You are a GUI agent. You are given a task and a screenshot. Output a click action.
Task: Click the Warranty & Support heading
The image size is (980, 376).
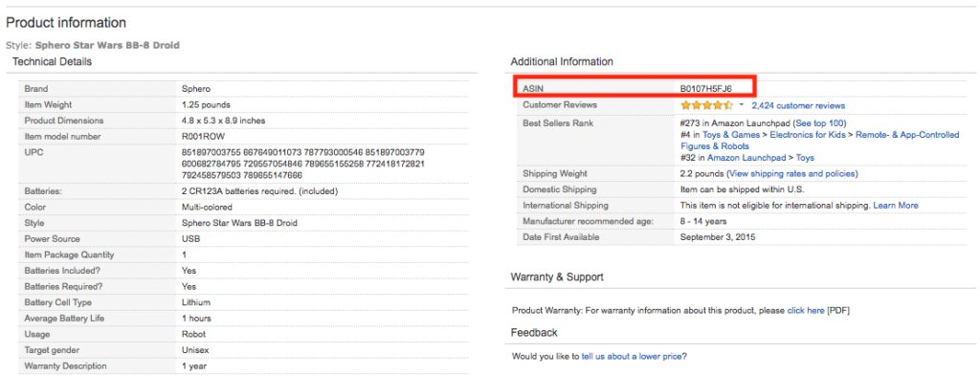(557, 276)
